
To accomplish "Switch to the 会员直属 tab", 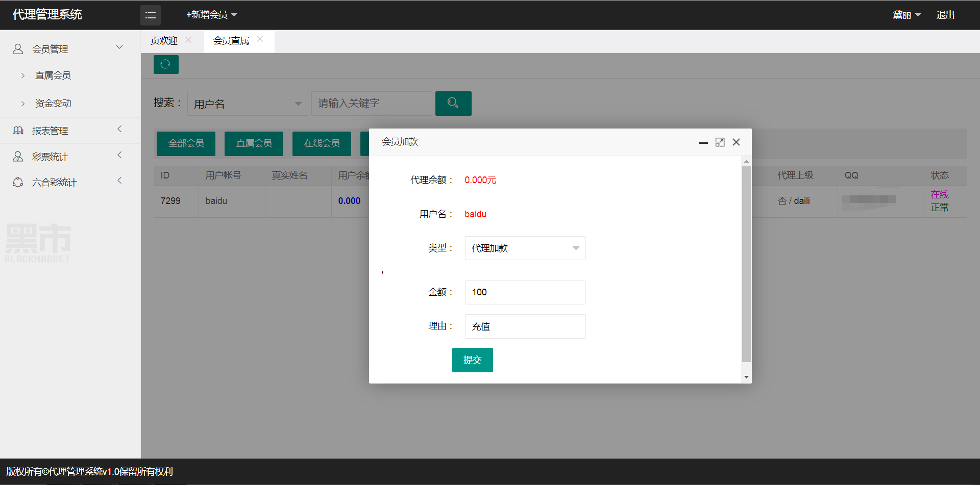I will coord(231,41).
